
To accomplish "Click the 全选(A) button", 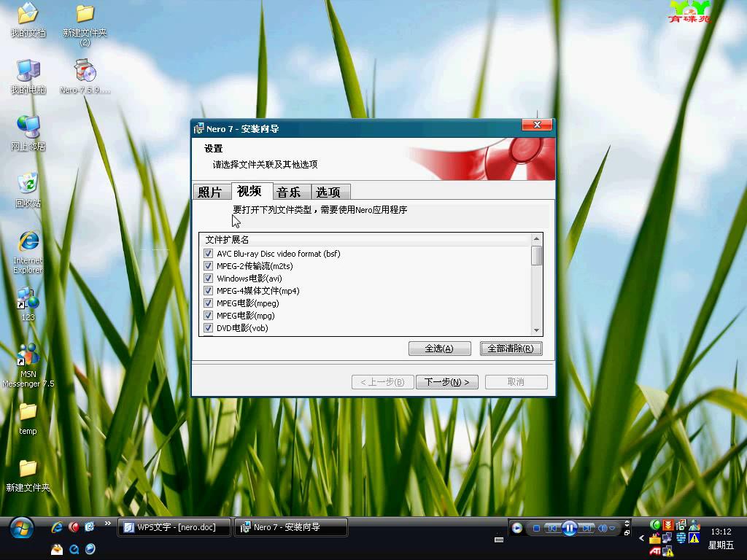I will pos(439,349).
